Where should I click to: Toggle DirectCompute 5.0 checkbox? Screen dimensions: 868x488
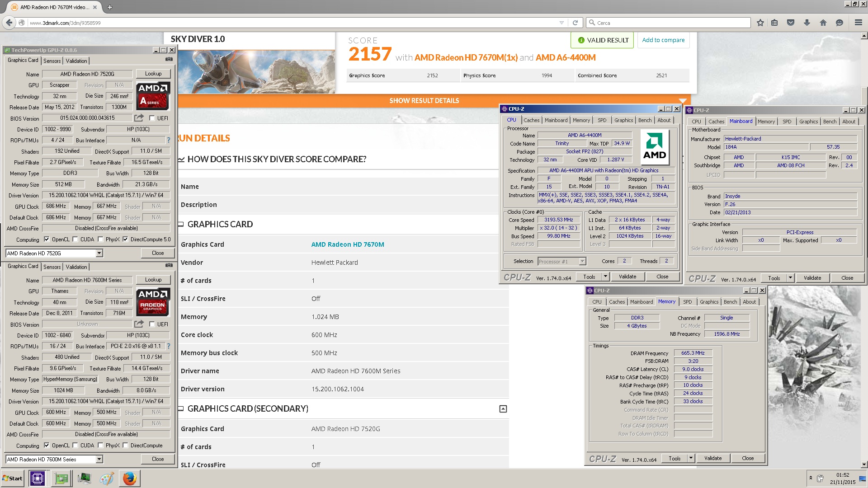coord(125,239)
